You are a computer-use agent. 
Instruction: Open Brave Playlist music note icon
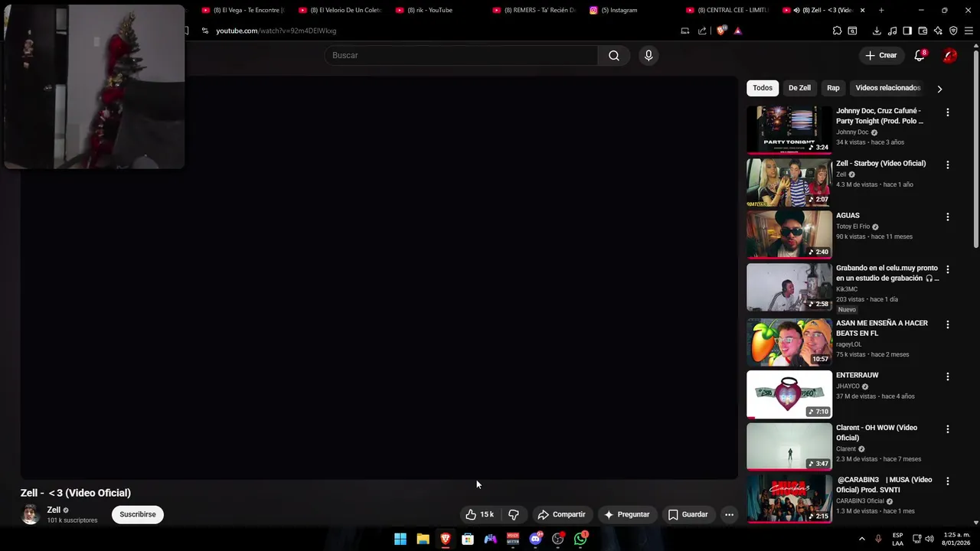point(892,31)
